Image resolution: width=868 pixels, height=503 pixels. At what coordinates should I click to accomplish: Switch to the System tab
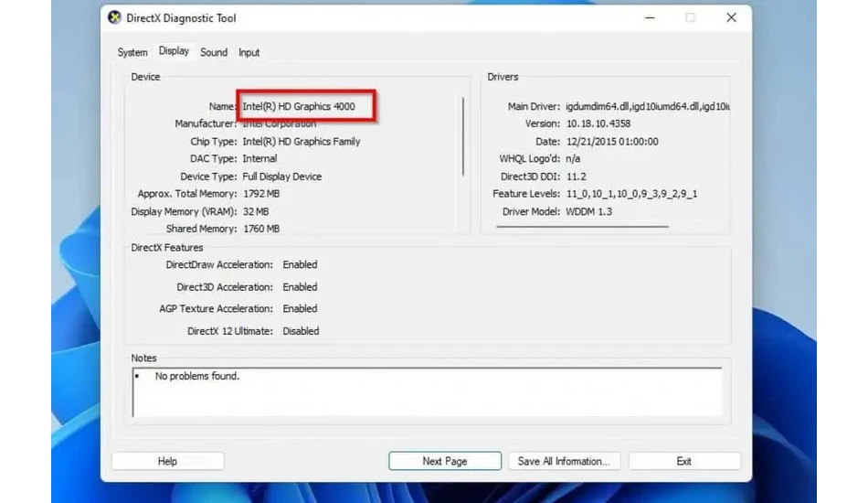(132, 52)
